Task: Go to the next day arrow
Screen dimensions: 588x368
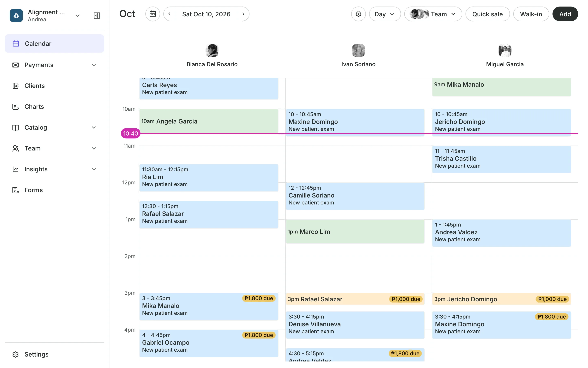Action: (243, 14)
